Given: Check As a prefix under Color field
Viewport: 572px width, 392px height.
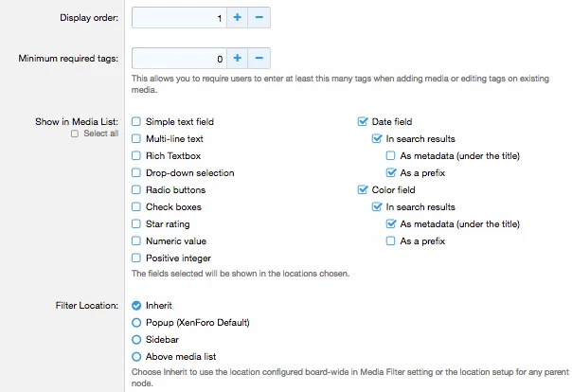Looking at the screenshot, I should point(391,241).
